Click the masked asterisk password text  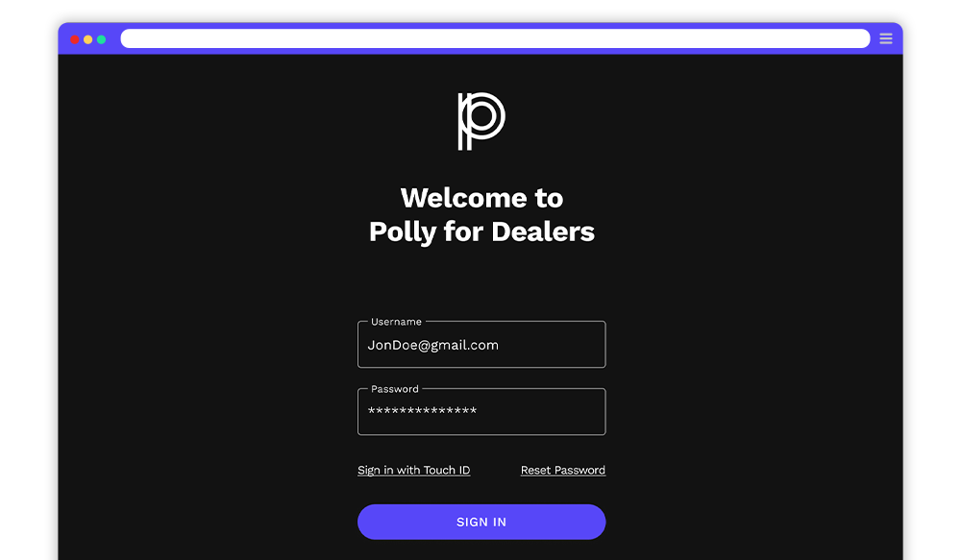[422, 410]
